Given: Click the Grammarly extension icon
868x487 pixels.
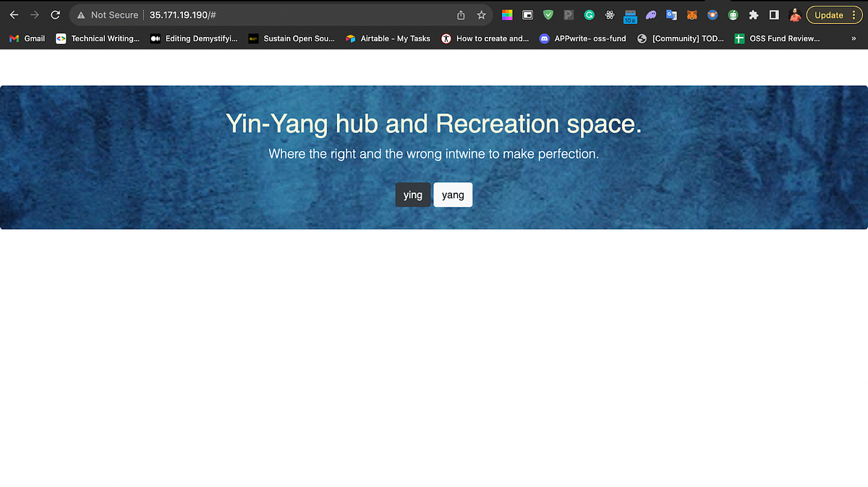Looking at the screenshot, I should coord(589,14).
